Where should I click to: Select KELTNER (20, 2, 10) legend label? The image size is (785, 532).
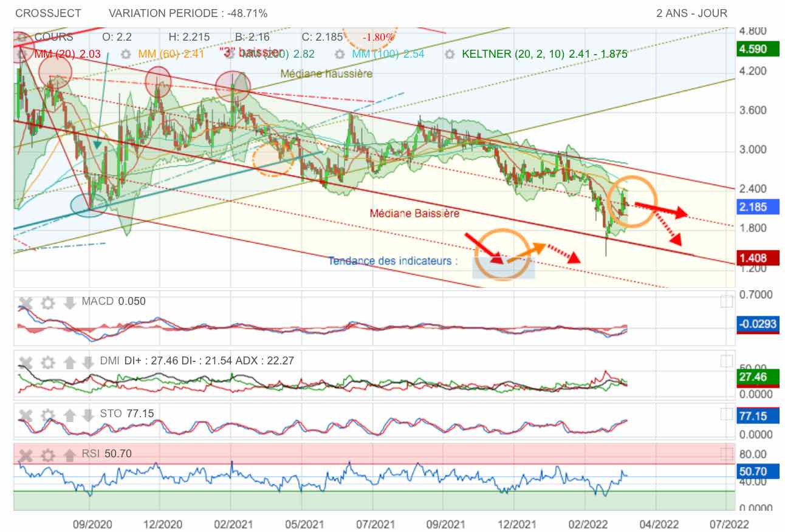(544, 54)
